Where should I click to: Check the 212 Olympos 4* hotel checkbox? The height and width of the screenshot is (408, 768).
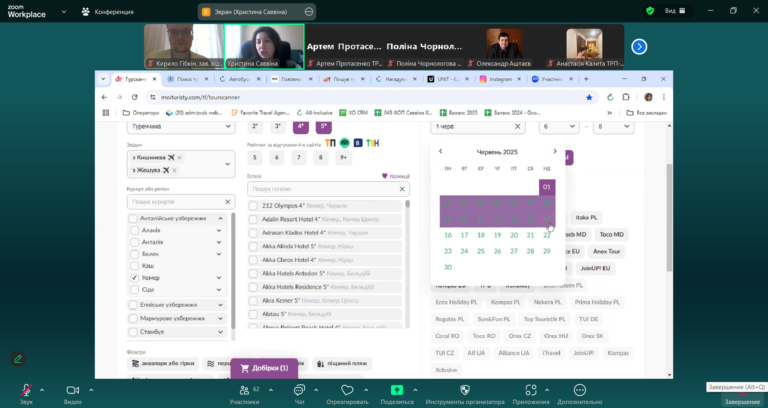click(x=253, y=206)
